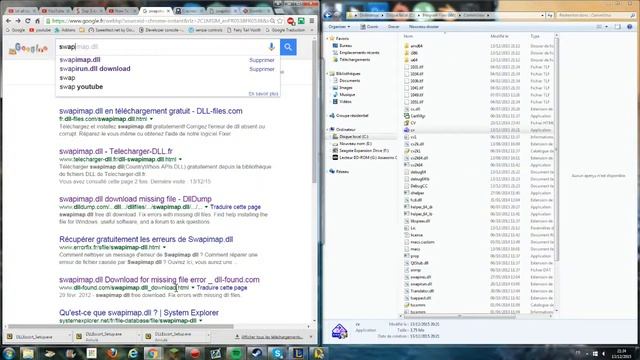Open Windows Start button
The height and width of the screenshot is (360, 640).
coord(9,353)
